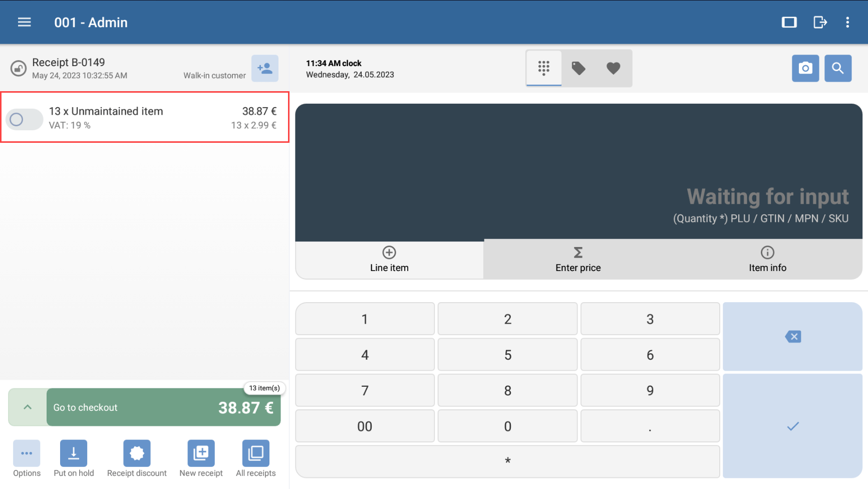Select the Line item mode
The image size is (868, 489).
pyautogui.click(x=390, y=260)
